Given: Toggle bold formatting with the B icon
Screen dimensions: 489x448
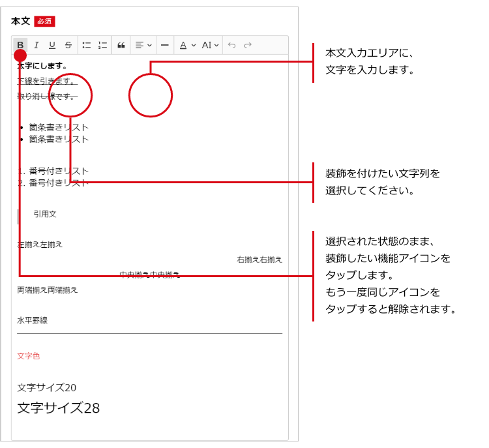Looking at the screenshot, I should click(x=20, y=45).
